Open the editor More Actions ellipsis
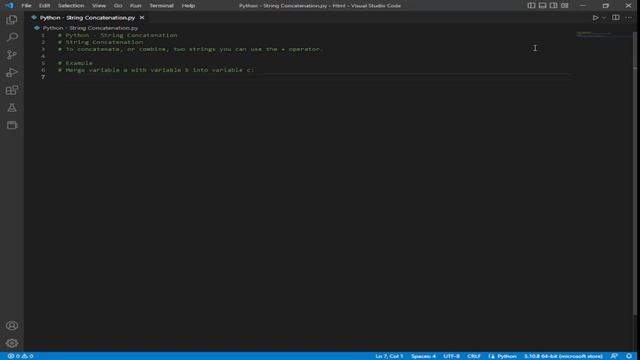The height and width of the screenshot is (360, 640). [629, 18]
